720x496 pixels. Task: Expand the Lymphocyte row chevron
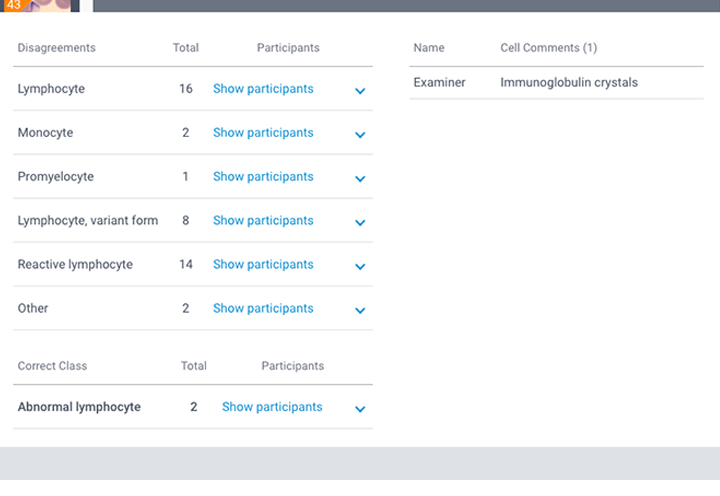[x=360, y=91]
